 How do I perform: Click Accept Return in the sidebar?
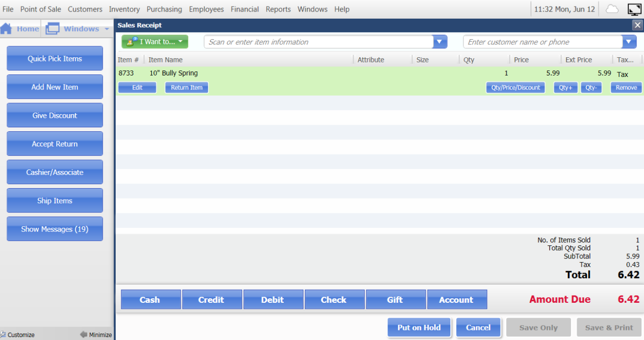click(x=54, y=143)
